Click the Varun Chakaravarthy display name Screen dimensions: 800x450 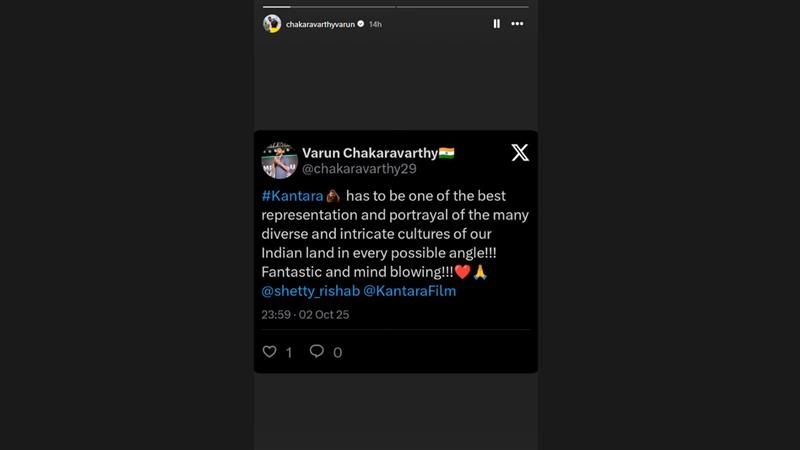[x=369, y=153]
